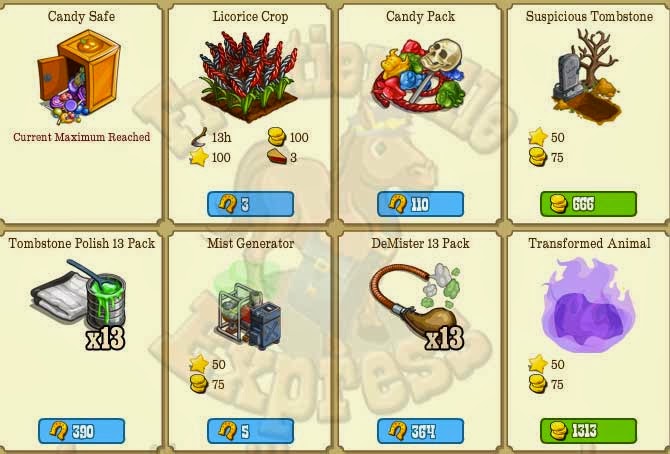This screenshot has height=454, width=670.
Task: Click the Mist Generator title label
Action: [251, 243]
